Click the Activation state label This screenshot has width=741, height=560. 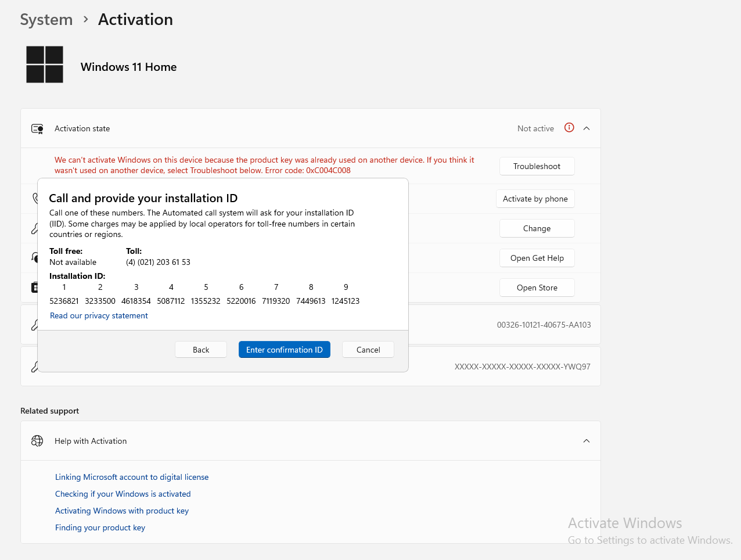tap(82, 128)
